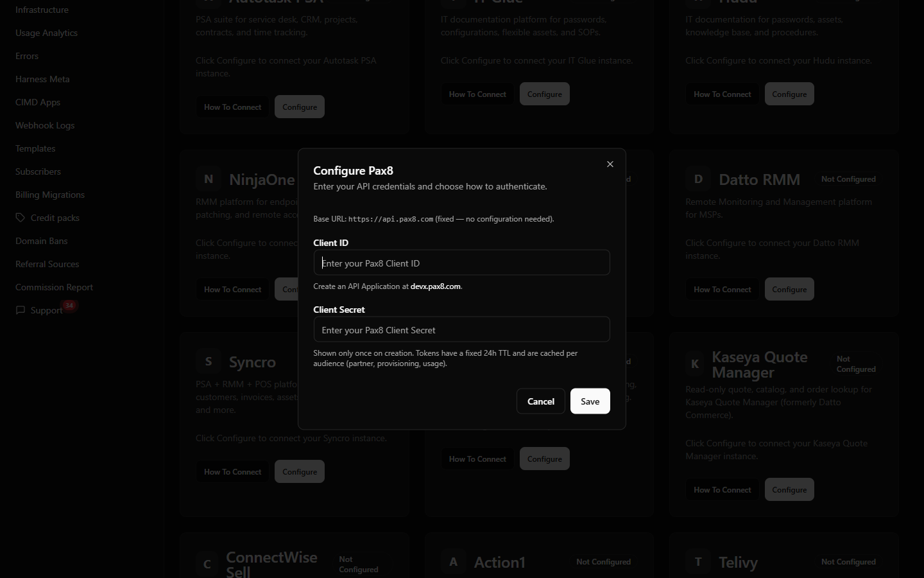Viewport: 924px width, 578px height.
Task: Click the Kaseya Quote Manager Not Configured badge
Action: [856, 364]
